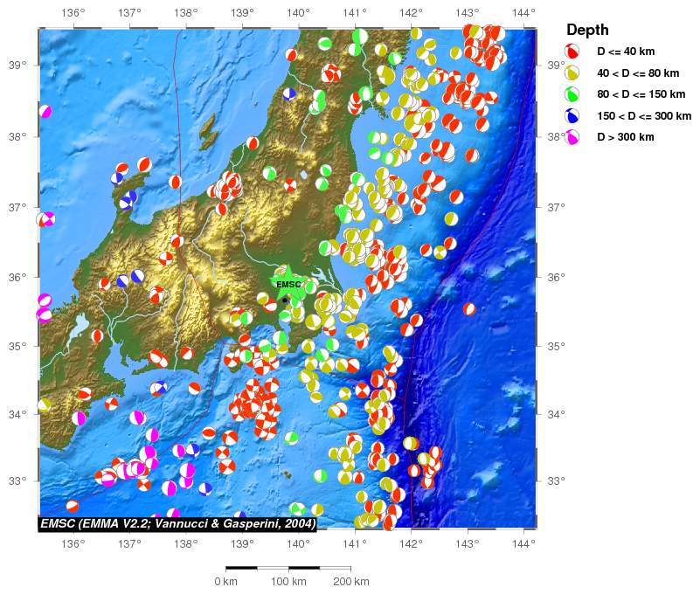Click the 144° longitude label at the top
Image resolution: width=700 pixels, height=594 pixels.
(523, 12)
